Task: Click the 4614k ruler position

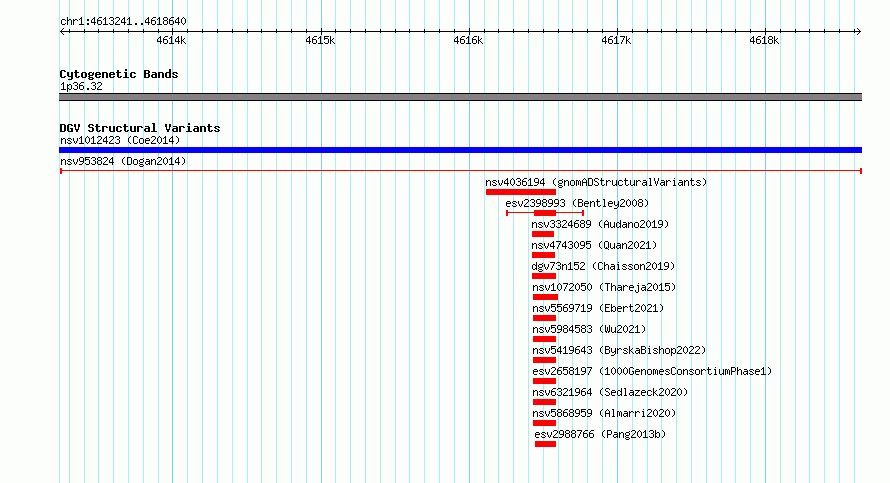Action: [x=171, y=40]
